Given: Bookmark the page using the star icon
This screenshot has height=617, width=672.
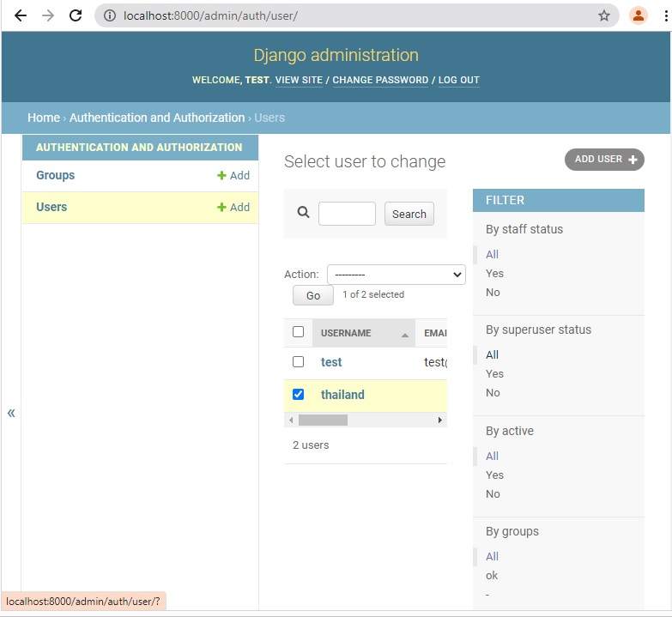Looking at the screenshot, I should 604,15.
